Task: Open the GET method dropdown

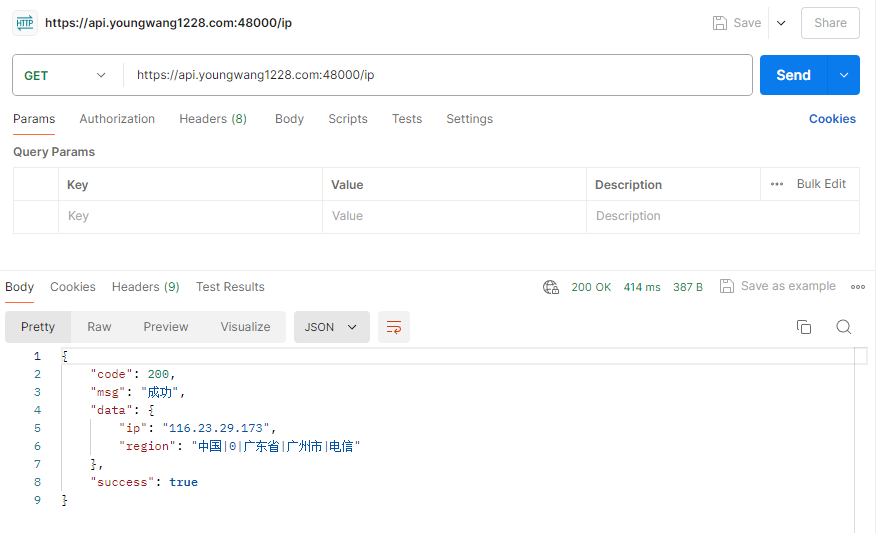Action: point(65,76)
